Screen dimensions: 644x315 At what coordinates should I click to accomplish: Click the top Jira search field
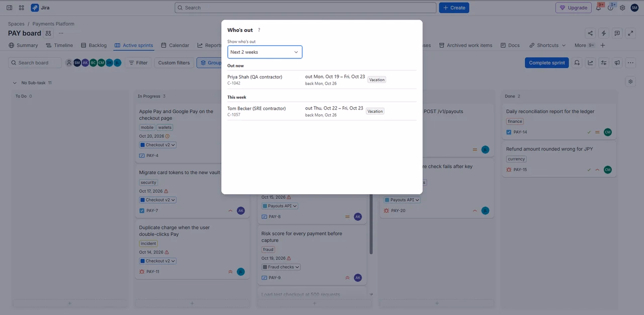[305, 8]
